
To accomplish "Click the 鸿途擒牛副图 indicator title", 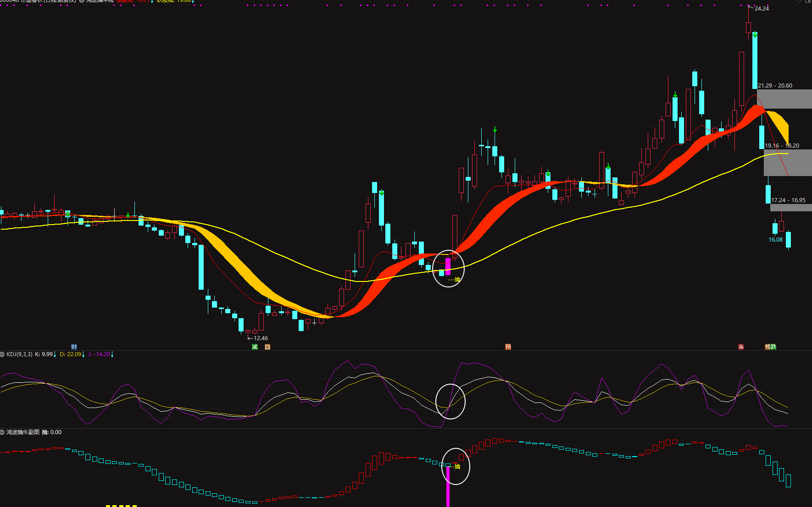I will pyautogui.click(x=23, y=432).
